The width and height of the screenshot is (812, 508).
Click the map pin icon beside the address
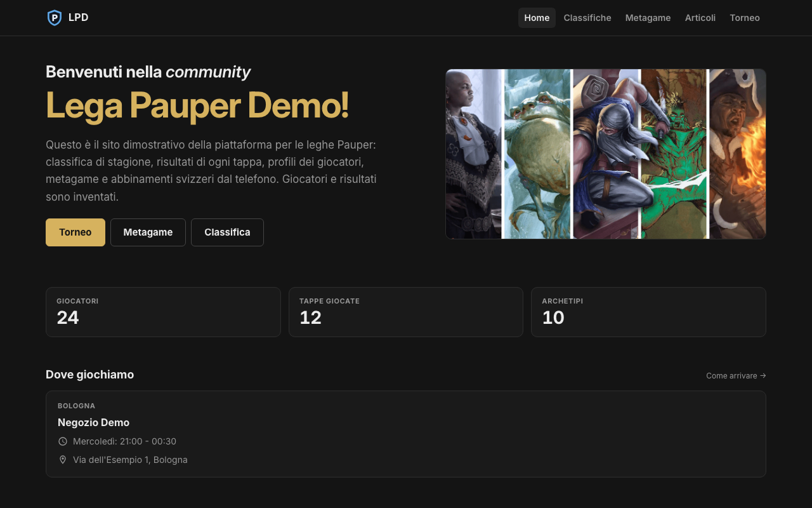63,460
